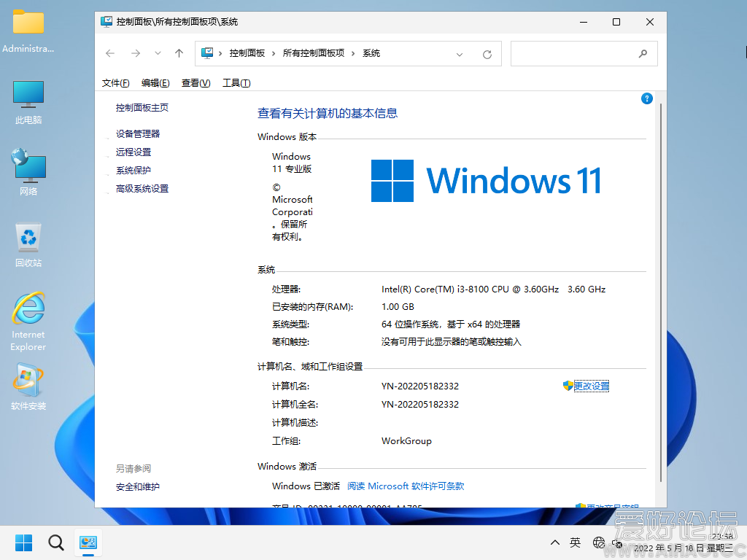Image resolution: width=747 pixels, height=560 pixels.
Task: Select the 网络 desktop icon
Action: 28,172
